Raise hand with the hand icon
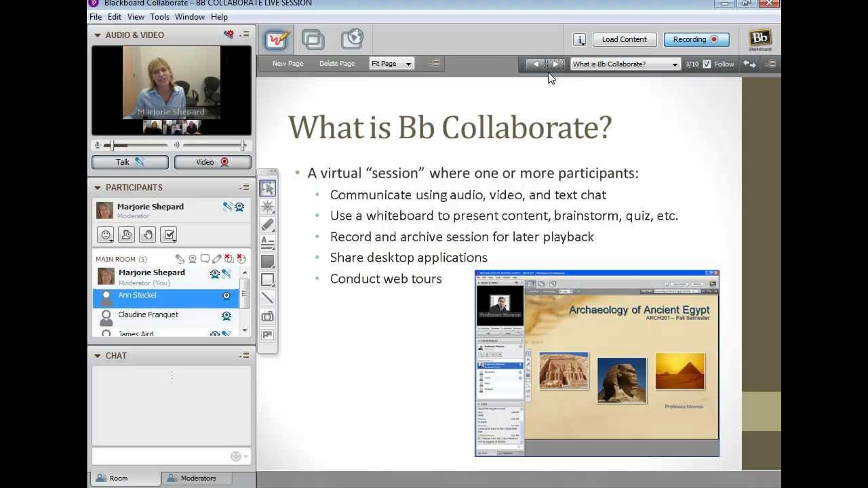The height and width of the screenshot is (488, 868). tap(148, 235)
